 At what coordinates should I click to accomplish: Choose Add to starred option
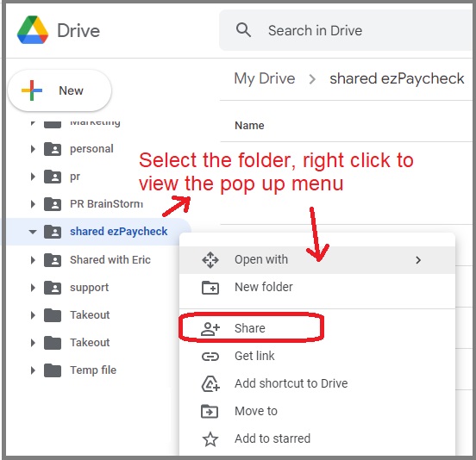pyautogui.click(x=317, y=438)
